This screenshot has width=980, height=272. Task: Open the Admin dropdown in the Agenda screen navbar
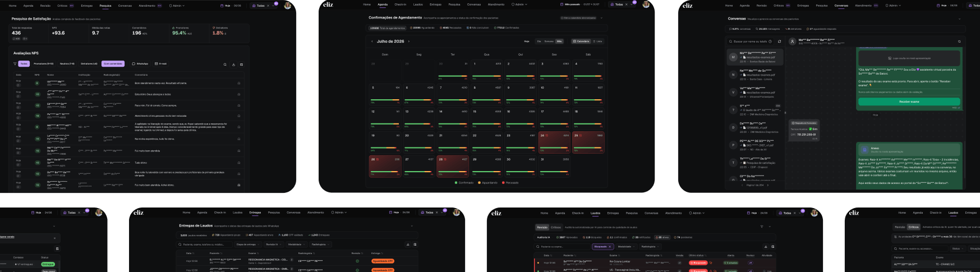[519, 4]
